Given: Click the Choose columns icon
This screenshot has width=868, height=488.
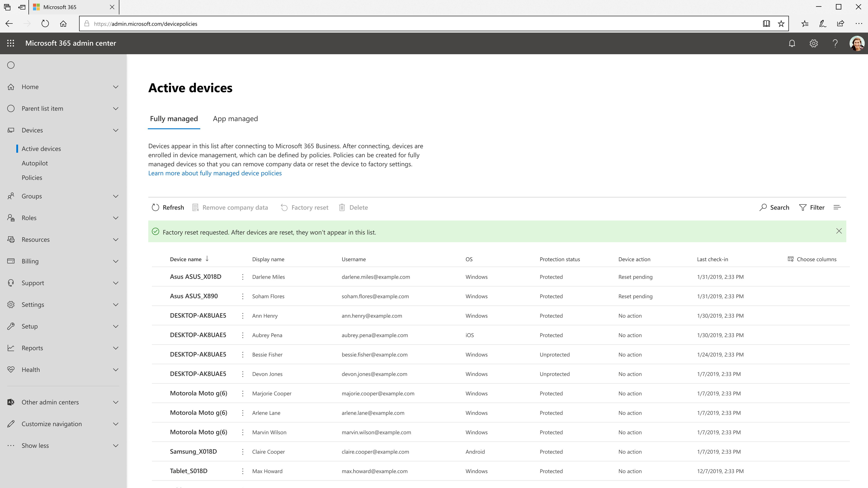Looking at the screenshot, I should pos(790,259).
